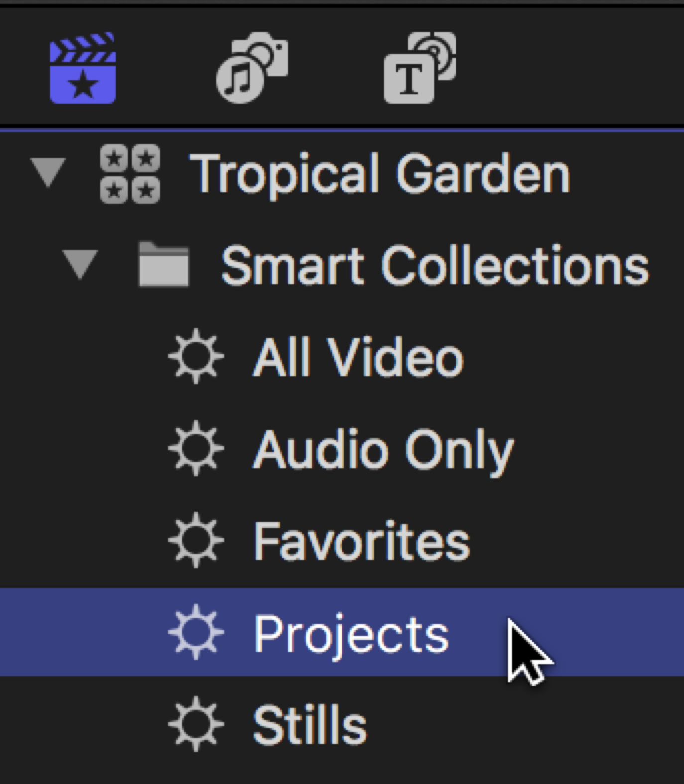The height and width of the screenshot is (784, 684).
Task: Select the Smart Collections folder label
Action: click(435, 266)
